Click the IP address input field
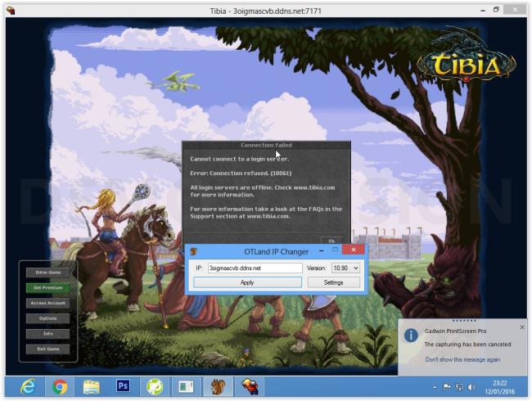 point(255,268)
